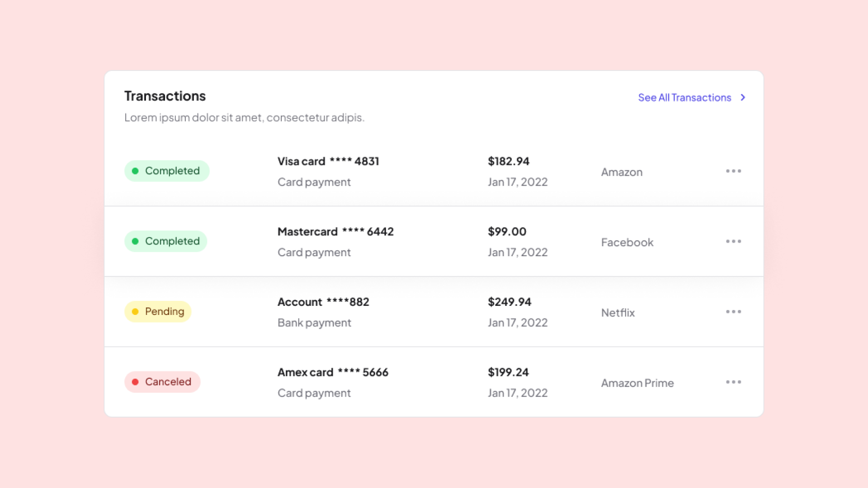Select Mastercard **** 6442 transaction
Image resolution: width=868 pixels, height=488 pixels.
coord(335,232)
